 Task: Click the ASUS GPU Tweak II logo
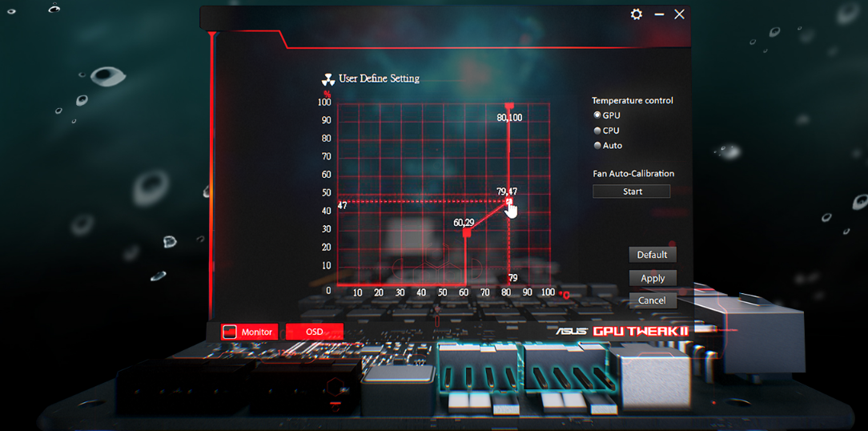pyautogui.click(x=622, y=332)
